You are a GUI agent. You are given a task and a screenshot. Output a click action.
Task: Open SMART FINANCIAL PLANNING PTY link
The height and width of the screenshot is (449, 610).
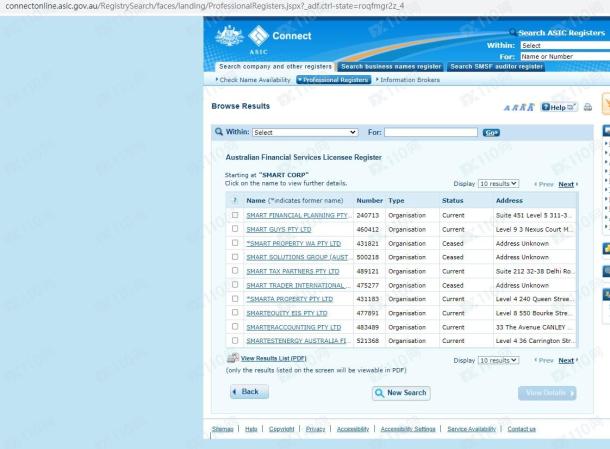(298, 215)
